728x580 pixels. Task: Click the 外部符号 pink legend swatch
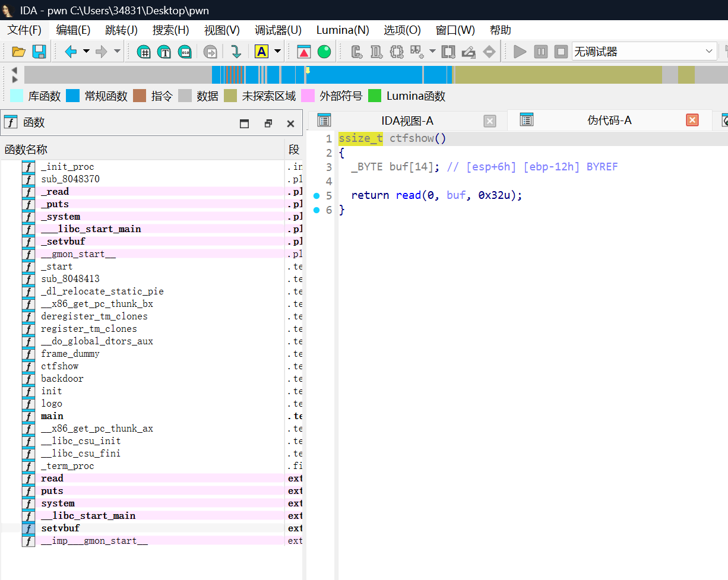coord(308,96)
